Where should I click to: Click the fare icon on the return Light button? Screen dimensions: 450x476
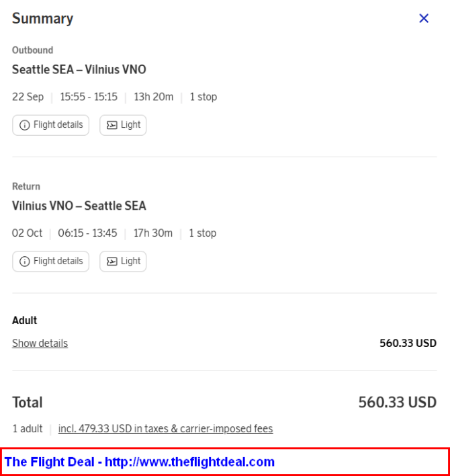tap(111, 262)
